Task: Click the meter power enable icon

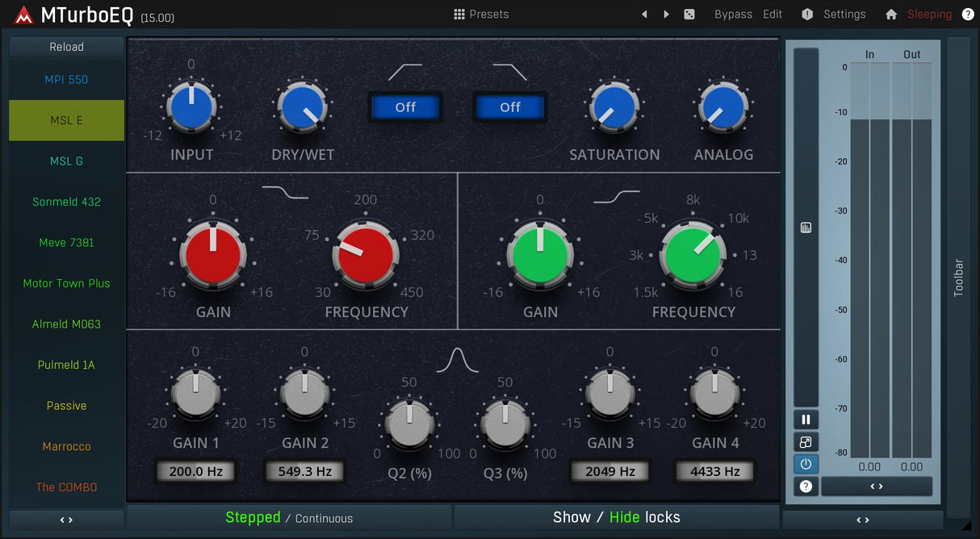Action: click(x=806, y=464)
